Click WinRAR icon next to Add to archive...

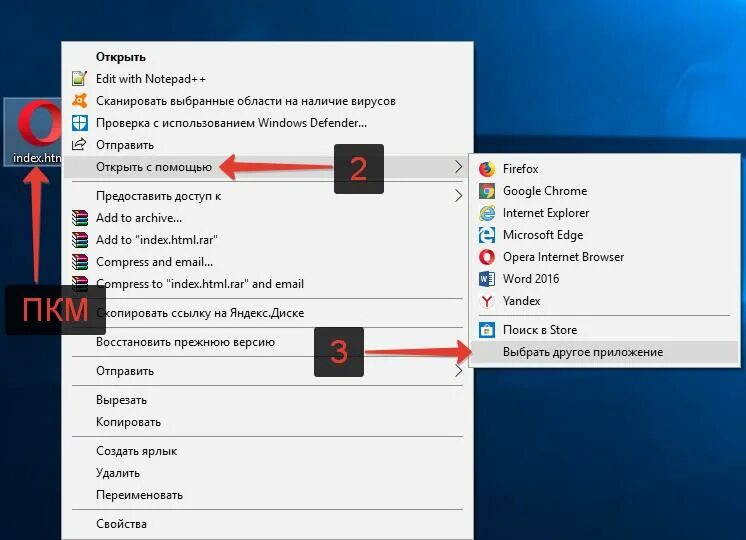tap(80, 217)
